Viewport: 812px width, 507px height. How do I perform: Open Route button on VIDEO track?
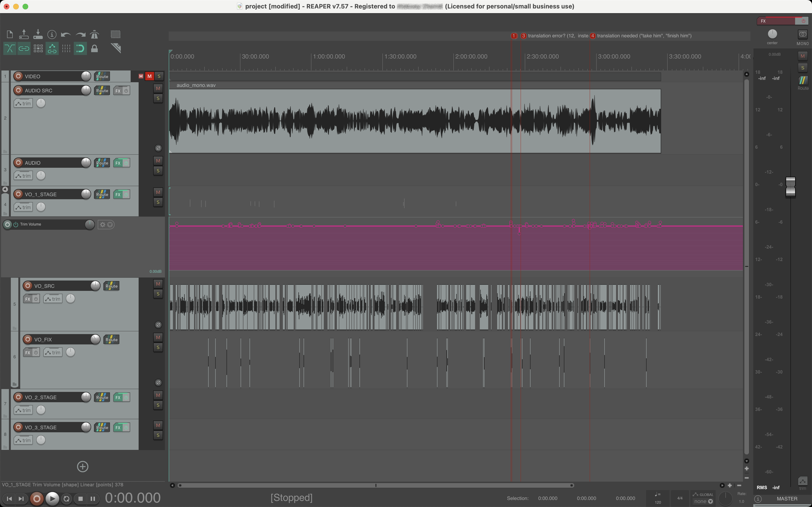(102, 76)
